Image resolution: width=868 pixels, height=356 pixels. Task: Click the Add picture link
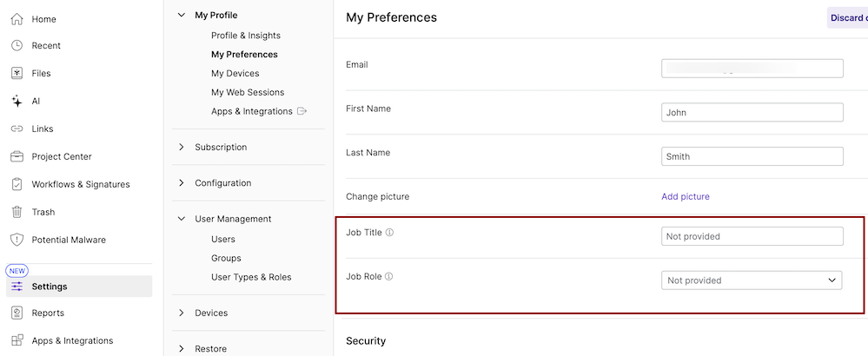(686, 197)
